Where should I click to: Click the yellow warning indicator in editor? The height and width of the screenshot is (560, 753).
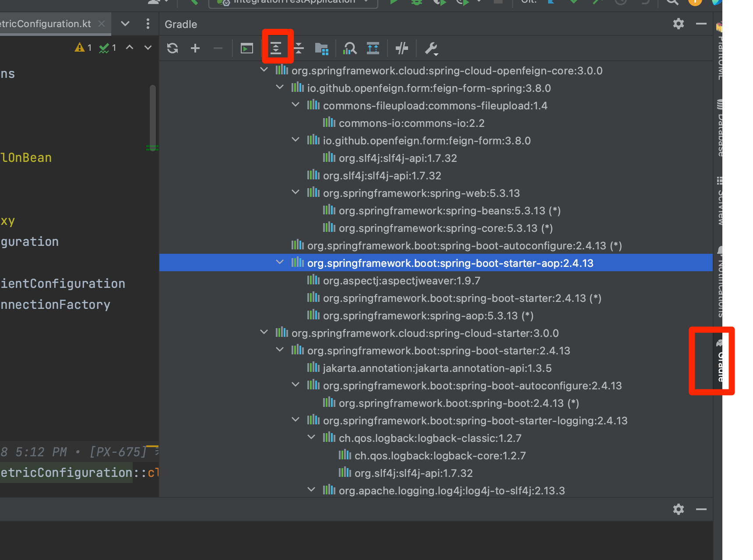tap(83, 47)
